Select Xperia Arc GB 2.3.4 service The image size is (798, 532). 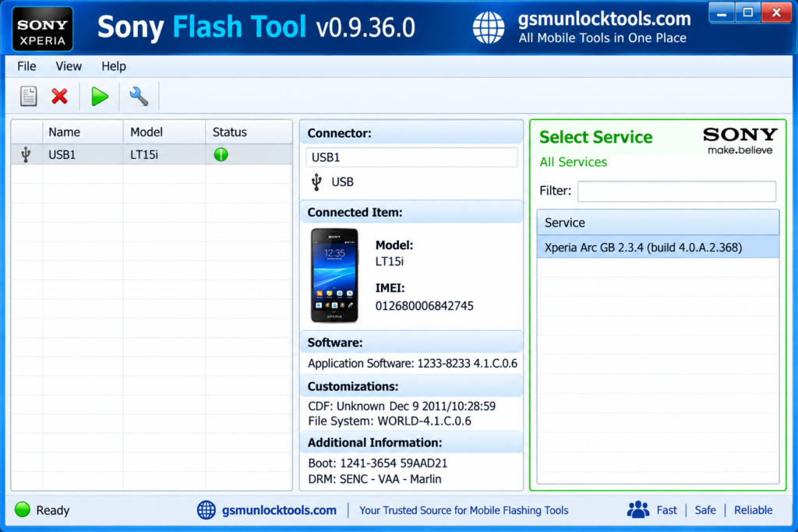pyautogui.click(x=658, y=247)
